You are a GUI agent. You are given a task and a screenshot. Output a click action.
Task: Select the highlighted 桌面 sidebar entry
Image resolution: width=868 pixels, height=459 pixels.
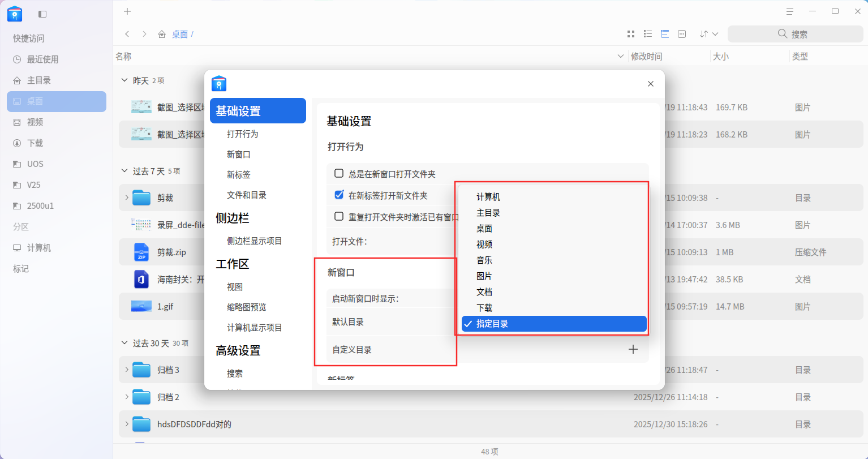tap(57, 101)
